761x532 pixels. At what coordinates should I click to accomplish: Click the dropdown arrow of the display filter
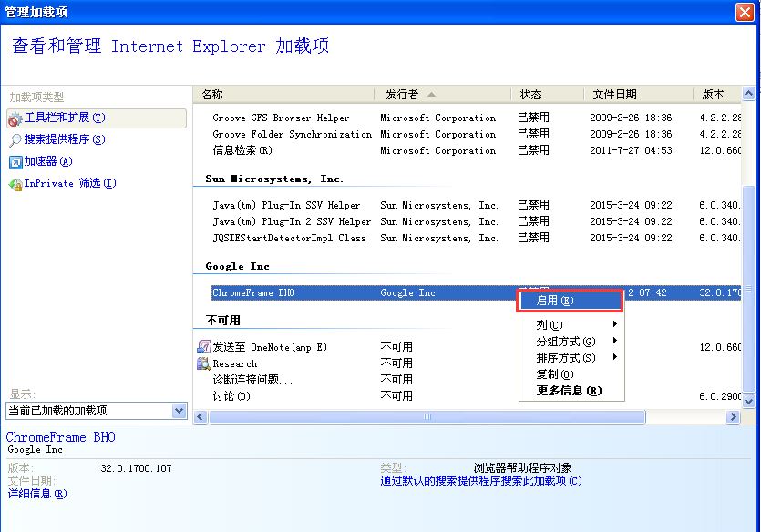tap(180, 411)
